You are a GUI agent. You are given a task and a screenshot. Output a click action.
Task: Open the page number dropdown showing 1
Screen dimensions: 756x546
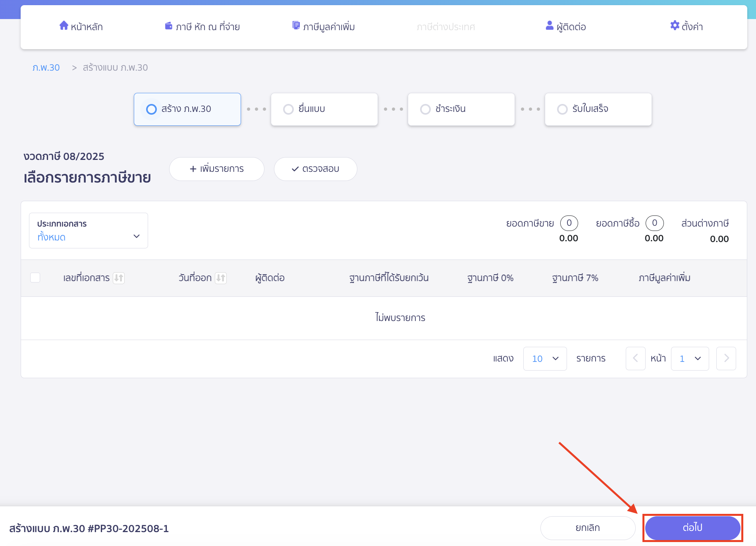coord(690,359)
